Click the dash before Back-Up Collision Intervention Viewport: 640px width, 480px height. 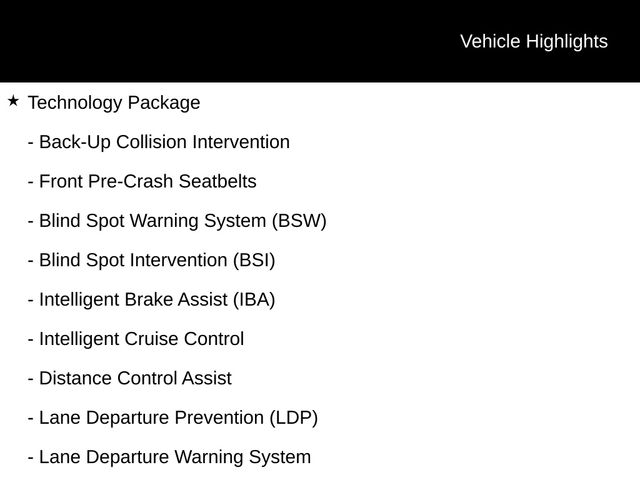[31, 143]
